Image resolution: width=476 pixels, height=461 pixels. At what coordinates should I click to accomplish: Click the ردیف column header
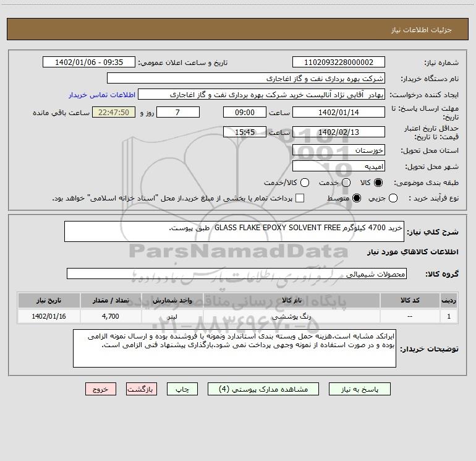449,300
